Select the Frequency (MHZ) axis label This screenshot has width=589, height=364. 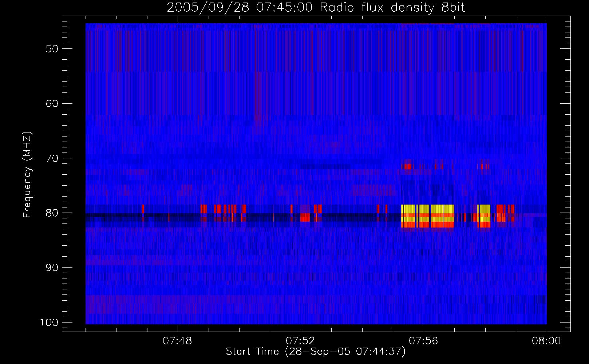point(27,175)
